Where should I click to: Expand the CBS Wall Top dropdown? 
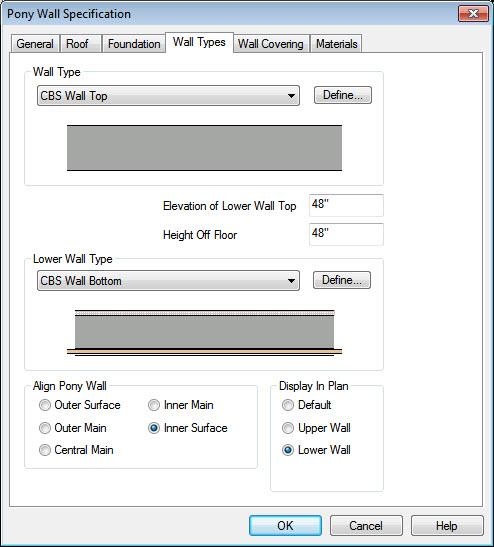pos(168,96)
